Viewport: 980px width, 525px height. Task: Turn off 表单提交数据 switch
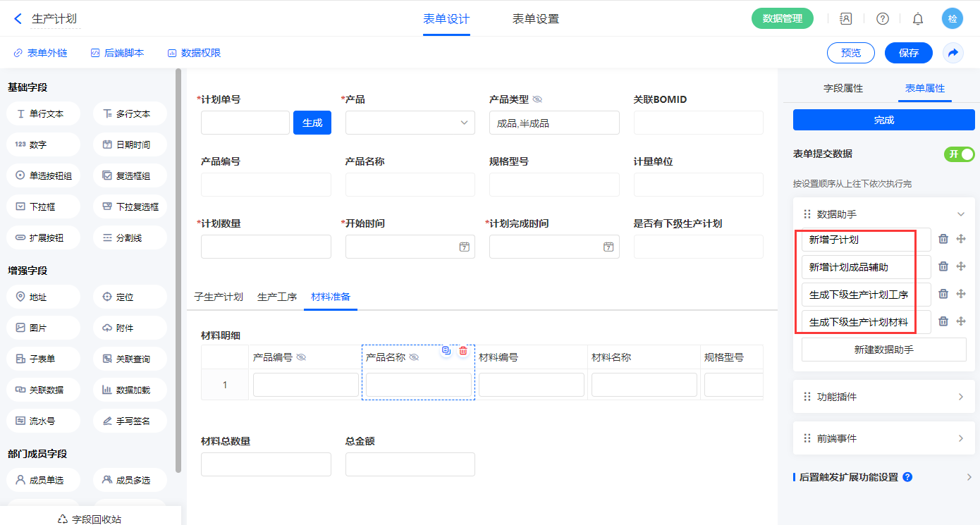pos(959,154)
